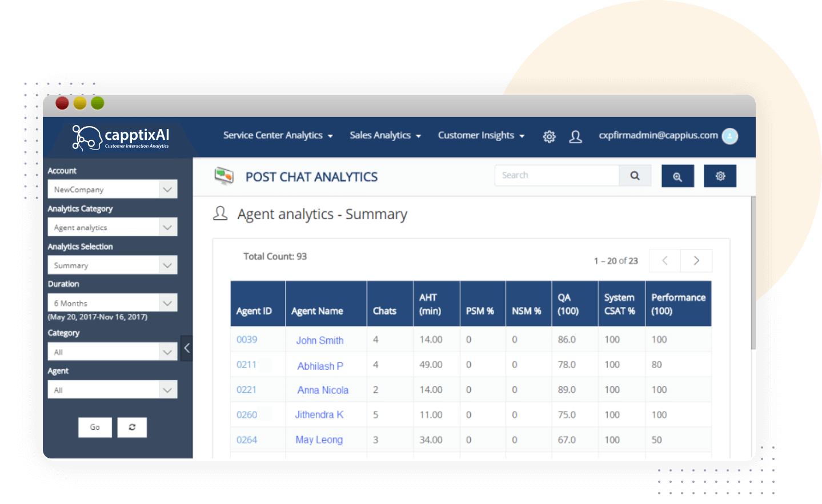Click the yellow minimize window dot
Image resolution: width=822 pixels, height=504 pixels.
tap(80, 103)
